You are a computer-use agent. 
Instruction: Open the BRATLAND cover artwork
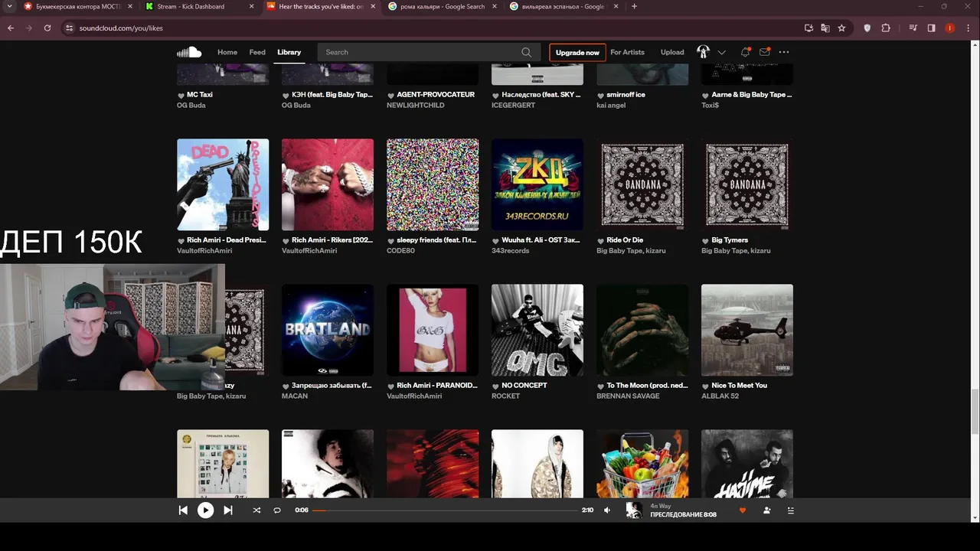pos(328,330)
